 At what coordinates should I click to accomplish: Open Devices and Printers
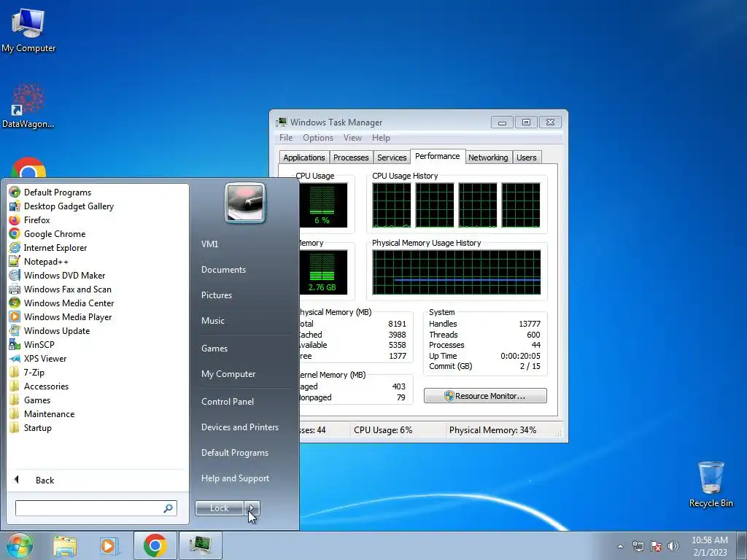[x=239, y=427]
